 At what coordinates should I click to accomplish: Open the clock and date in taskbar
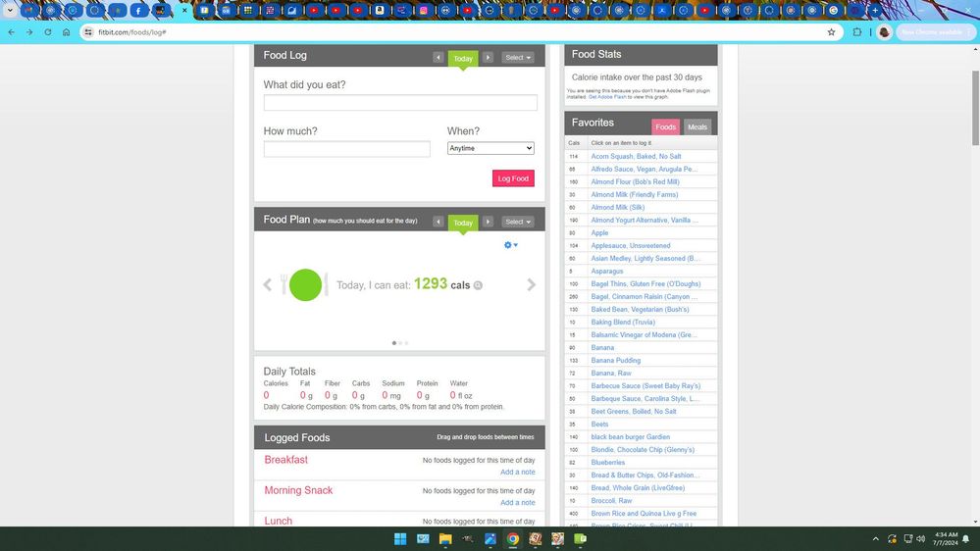click(946, 538)
